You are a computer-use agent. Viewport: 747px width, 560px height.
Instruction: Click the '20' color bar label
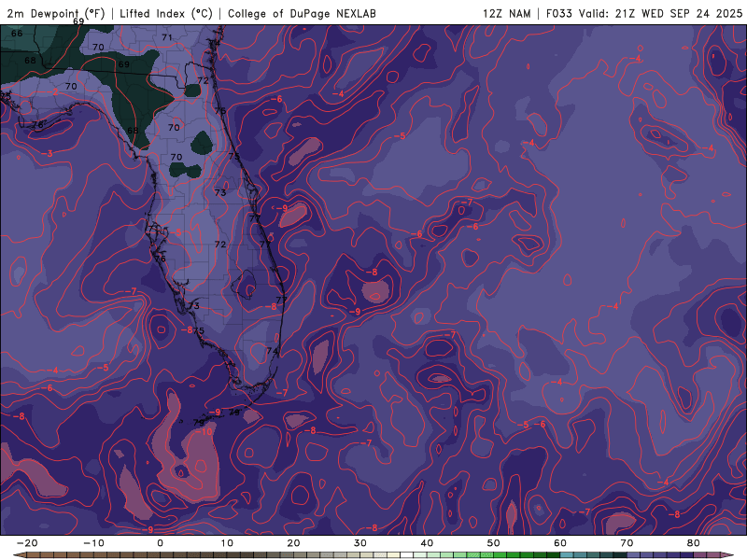coord(293,543)
